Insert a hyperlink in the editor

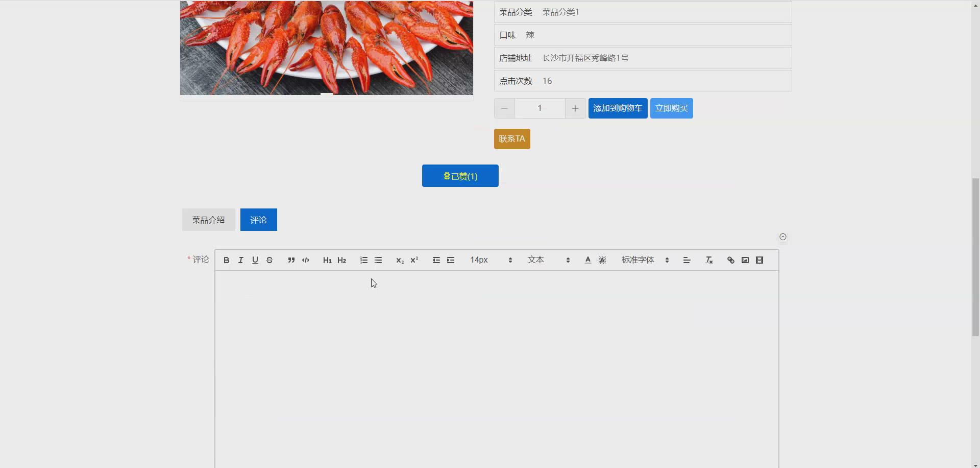[730, 260]
